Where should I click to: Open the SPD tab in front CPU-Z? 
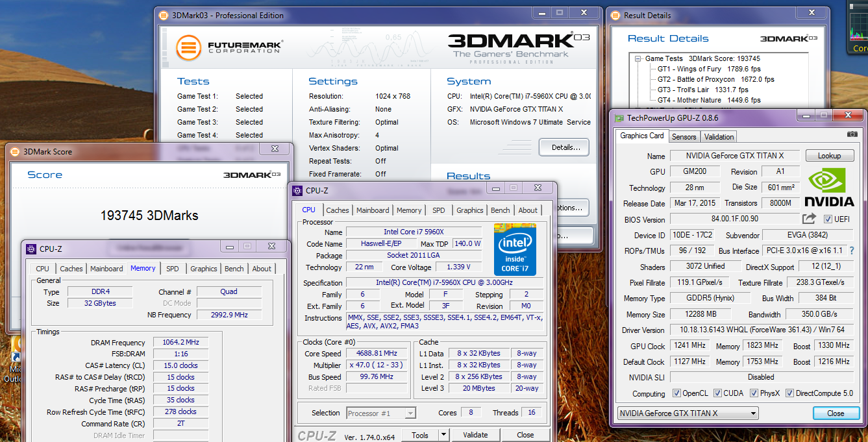coord(439,210)
